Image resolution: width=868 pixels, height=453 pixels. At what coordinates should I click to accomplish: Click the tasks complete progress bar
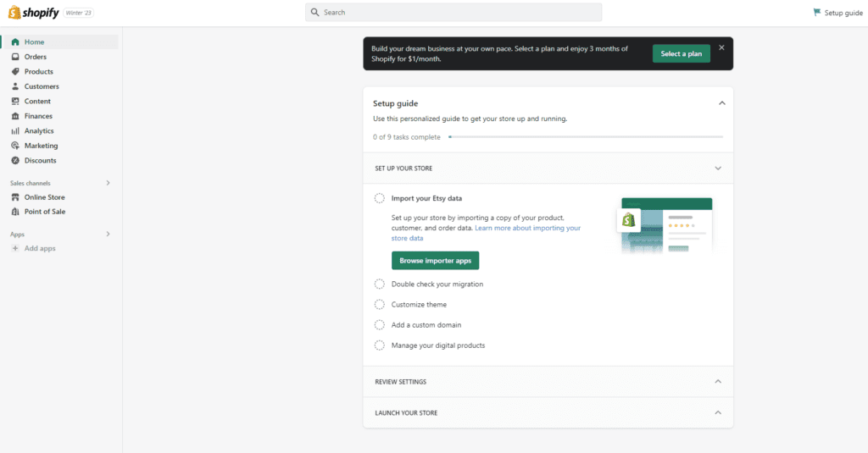[x=587, y=136]
